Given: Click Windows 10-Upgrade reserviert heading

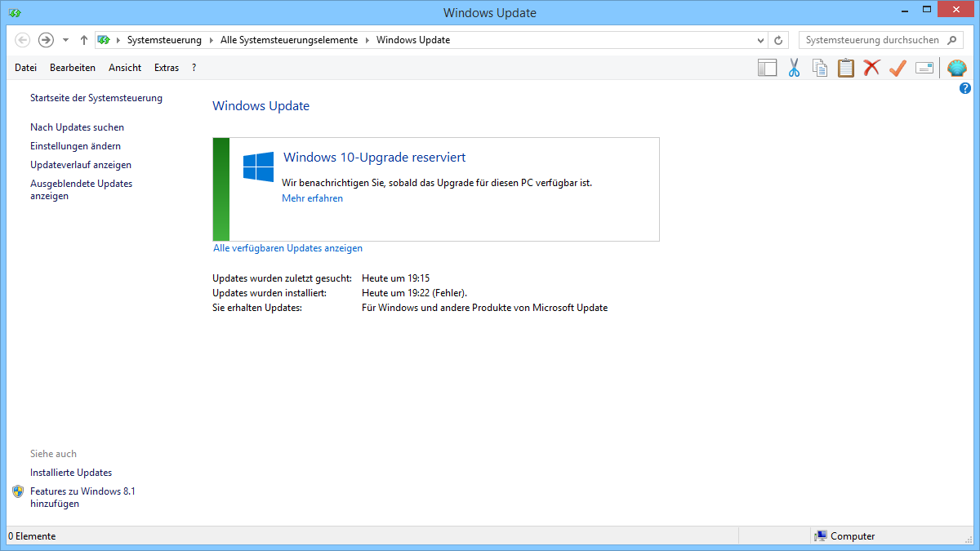Looking at the screenshot, I should click(375, 158).
